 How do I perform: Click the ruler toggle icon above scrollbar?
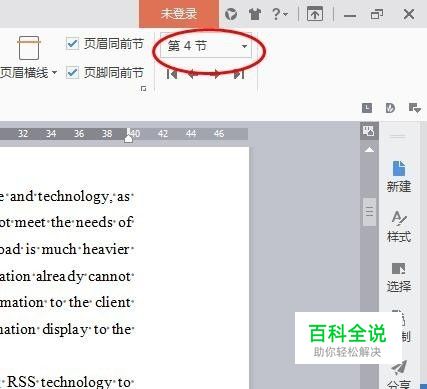369,131
